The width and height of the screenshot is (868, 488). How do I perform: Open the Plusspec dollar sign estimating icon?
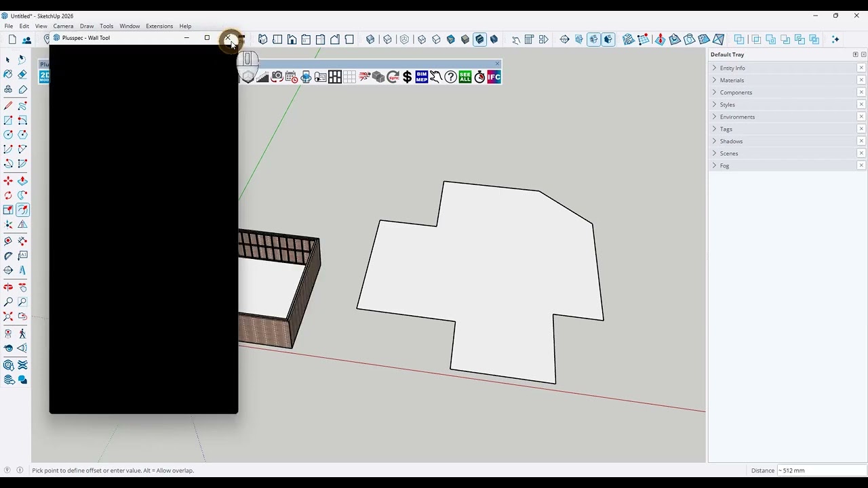tap(407, 77)
